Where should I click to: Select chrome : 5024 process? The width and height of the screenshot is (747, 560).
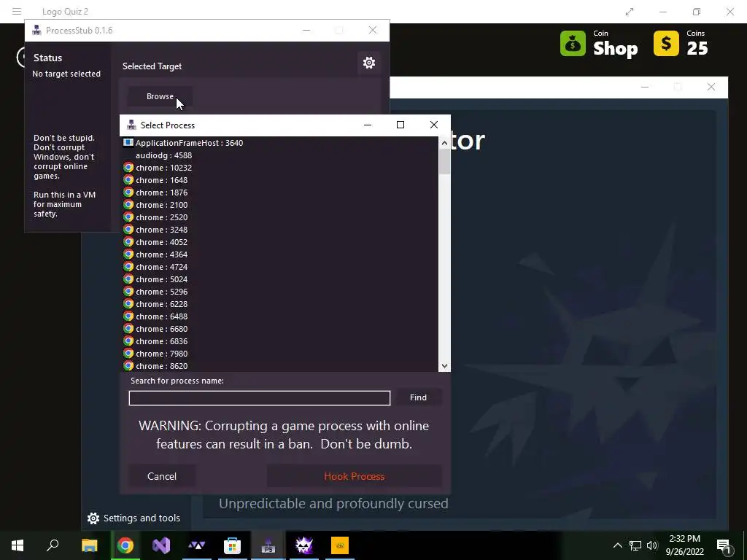tap(280, 279)
